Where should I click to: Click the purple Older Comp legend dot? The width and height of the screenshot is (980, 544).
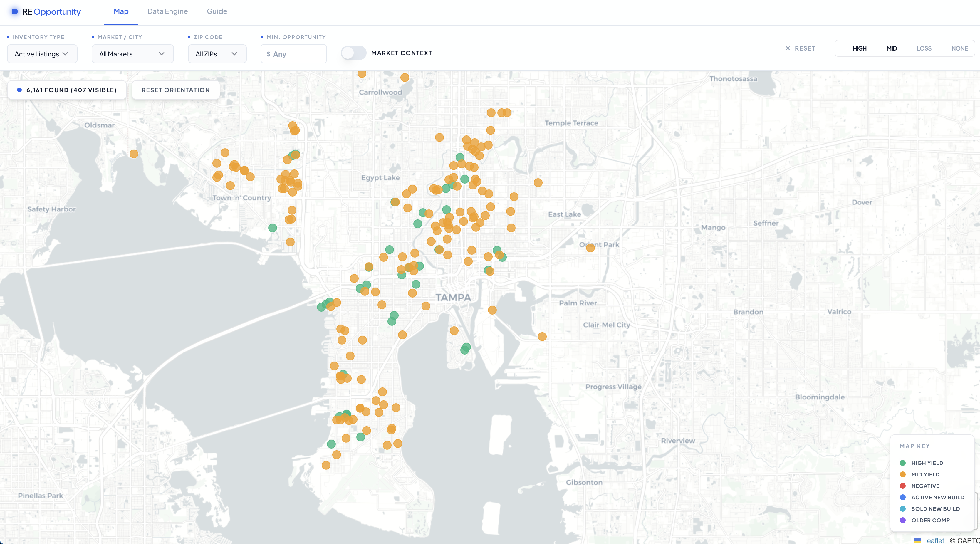(x=902, y=520)
